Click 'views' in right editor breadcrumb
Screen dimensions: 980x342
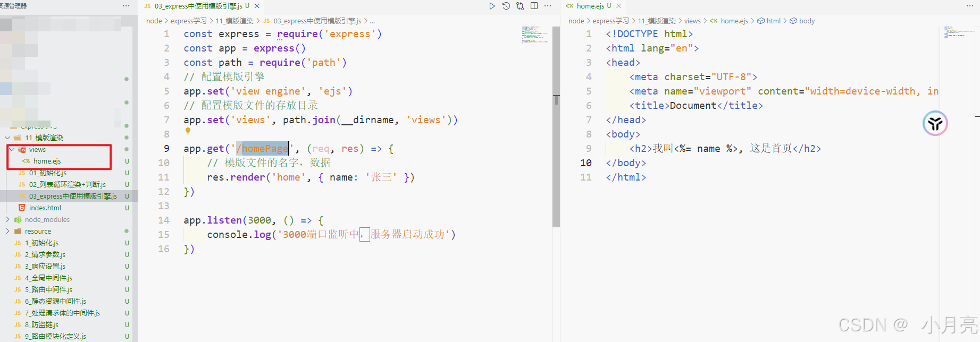(692, 21)
